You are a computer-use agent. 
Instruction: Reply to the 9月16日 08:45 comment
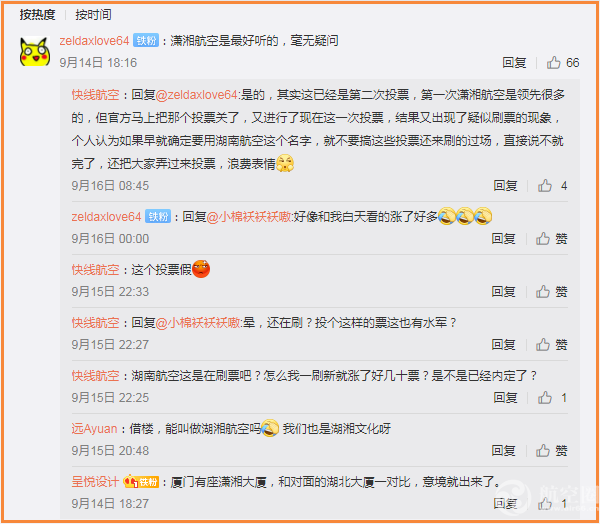(505, 186)
